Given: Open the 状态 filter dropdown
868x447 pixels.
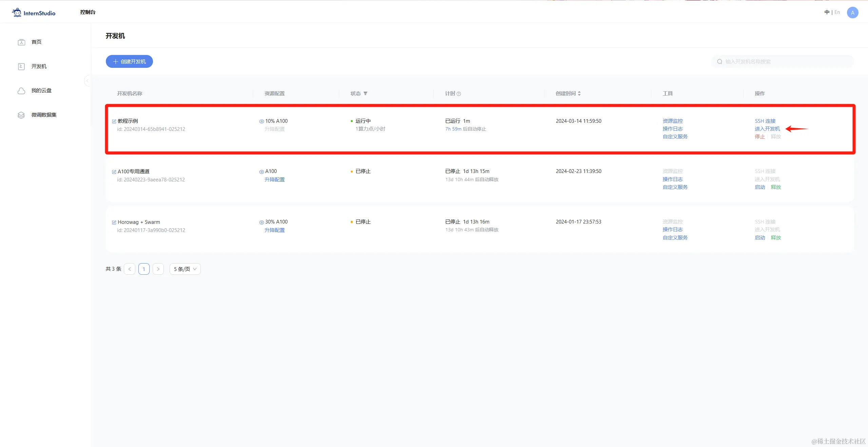Looking at the screenshot, I should click(x=365, y=94).
